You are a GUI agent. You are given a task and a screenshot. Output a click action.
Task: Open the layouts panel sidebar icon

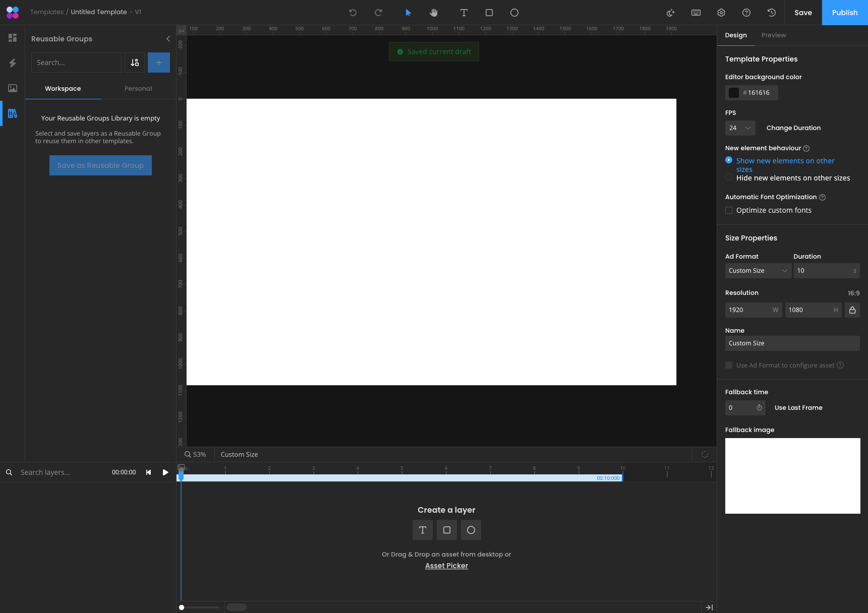[x=13, y=38]
